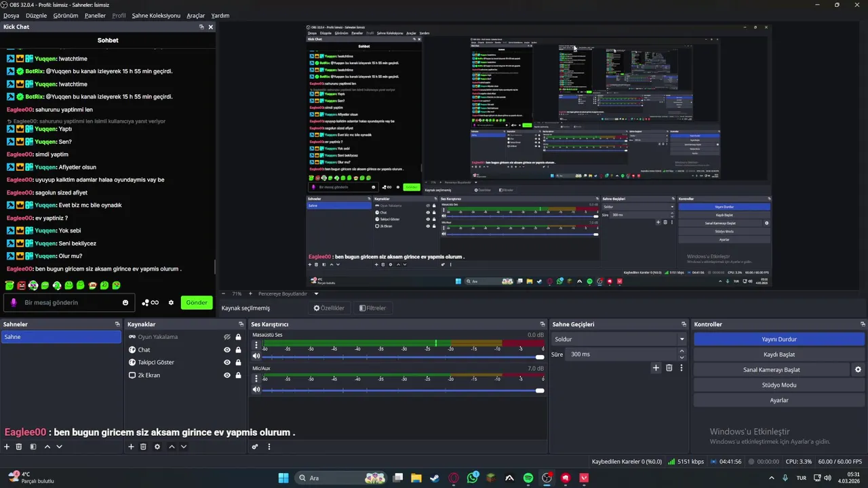Zoom in the preview with plus
Image resolution: width=868 pixels, height=488 pixels.
pyautogui.click(x=250, y=294)
